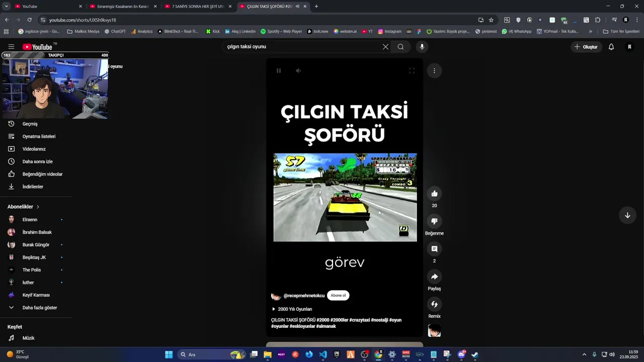Screen dimensions: 644x362
Task: Open Keyif Karması subscription
Action: click(x=36, y=295)
